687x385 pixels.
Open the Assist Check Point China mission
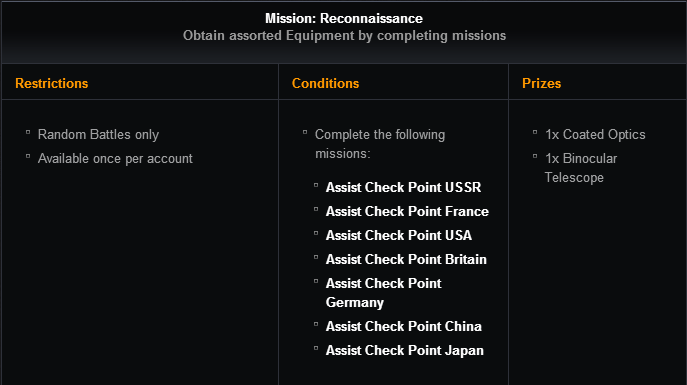click(x=404, y=327)
